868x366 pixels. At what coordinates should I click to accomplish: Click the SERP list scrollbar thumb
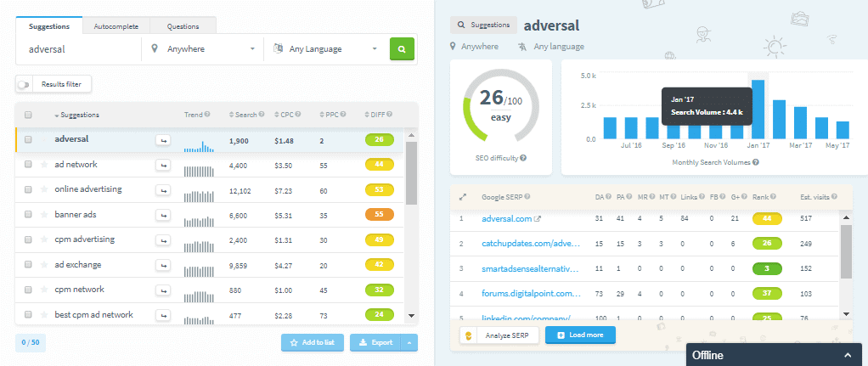click(x=846, y=251)
